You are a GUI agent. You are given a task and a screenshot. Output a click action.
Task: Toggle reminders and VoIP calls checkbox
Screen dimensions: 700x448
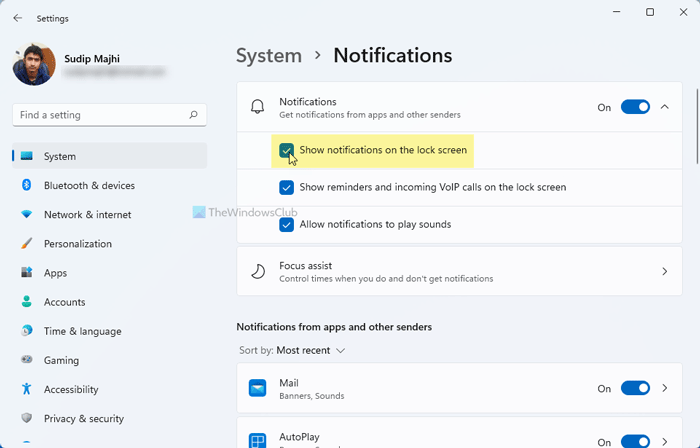[x=287, y=187]
